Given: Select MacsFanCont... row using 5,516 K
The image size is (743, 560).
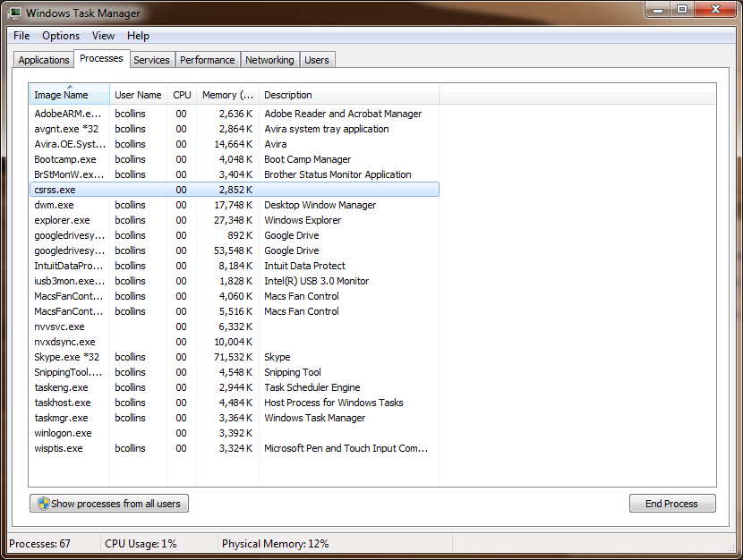Looking at the screenshot, I should click(235, 311).
